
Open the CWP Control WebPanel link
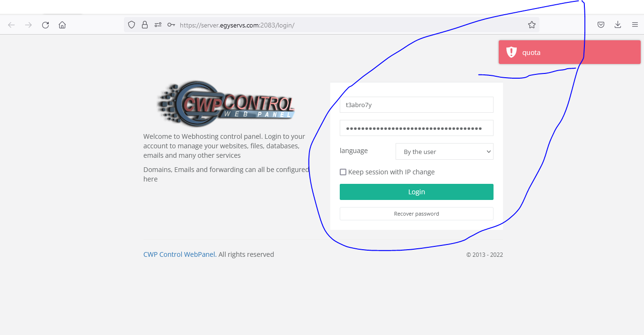point(180,254)
